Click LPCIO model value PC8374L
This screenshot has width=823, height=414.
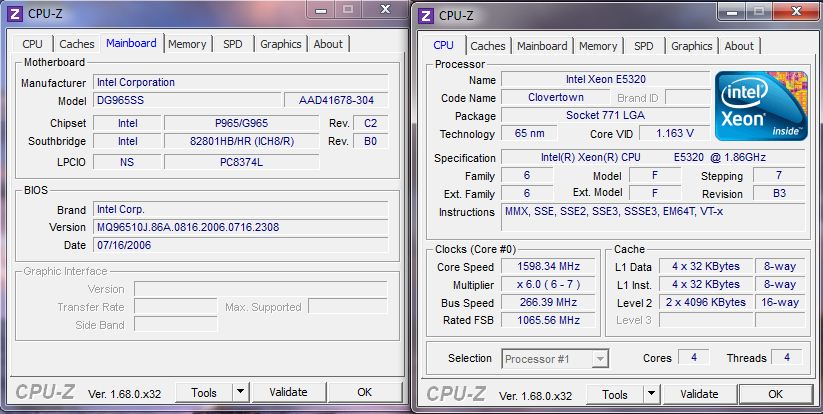(241, 162)
